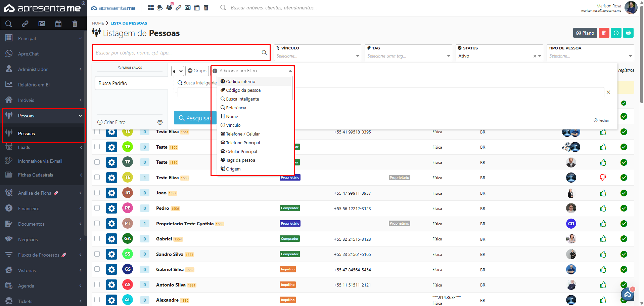
Task: Check the box for Sandro Silva row
Action: [97, 254]
